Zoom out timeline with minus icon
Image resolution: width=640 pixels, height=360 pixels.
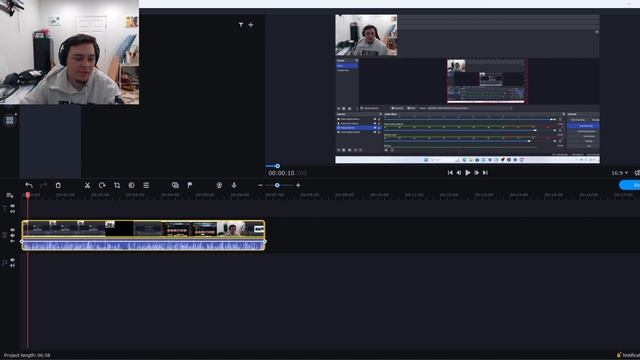(x=260, y=185)
